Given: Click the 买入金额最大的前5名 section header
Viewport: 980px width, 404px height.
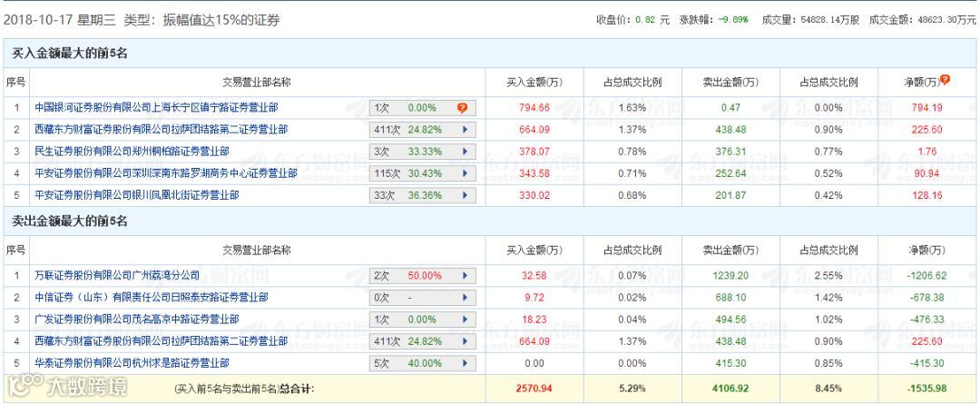Looking at the screenshot, I should [x=70, y=54].
